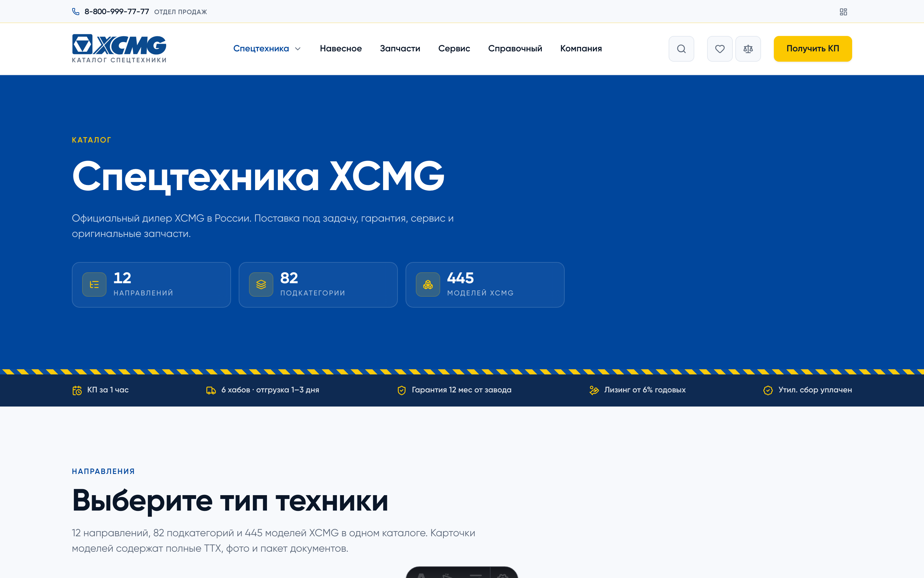Click the 6 хабов · отгрузка 1–3 дня text
The height and width of the screenshot is (578, 924).
pos(270,390)
